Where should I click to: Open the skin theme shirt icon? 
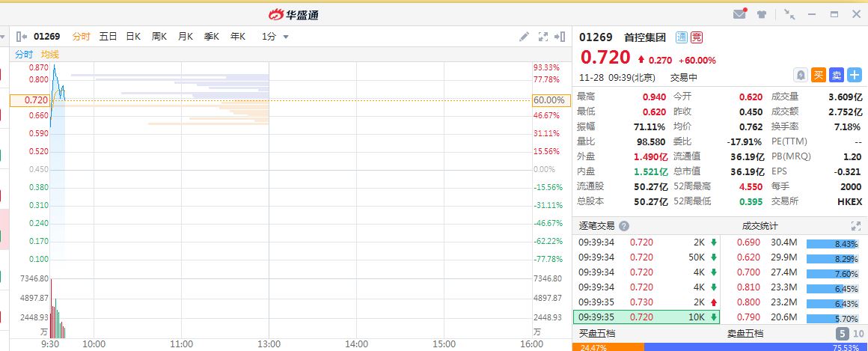pyautogui.click(x=762, y=13)
